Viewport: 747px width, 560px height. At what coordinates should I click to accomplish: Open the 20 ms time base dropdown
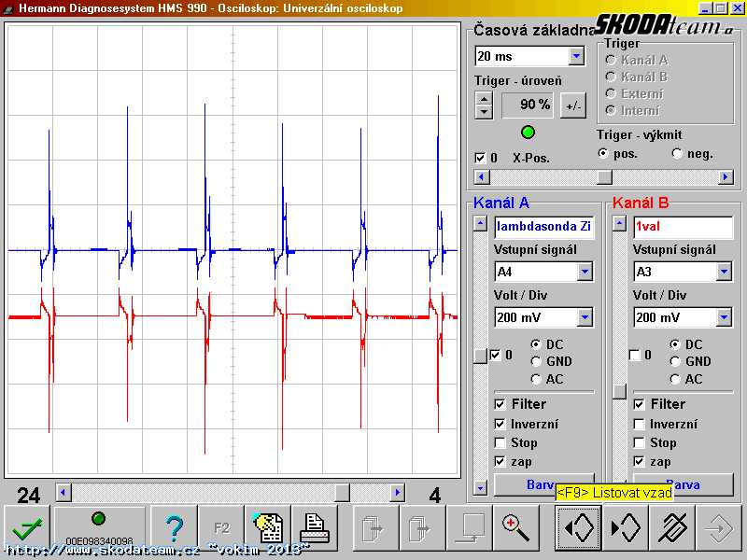(576, 57)
